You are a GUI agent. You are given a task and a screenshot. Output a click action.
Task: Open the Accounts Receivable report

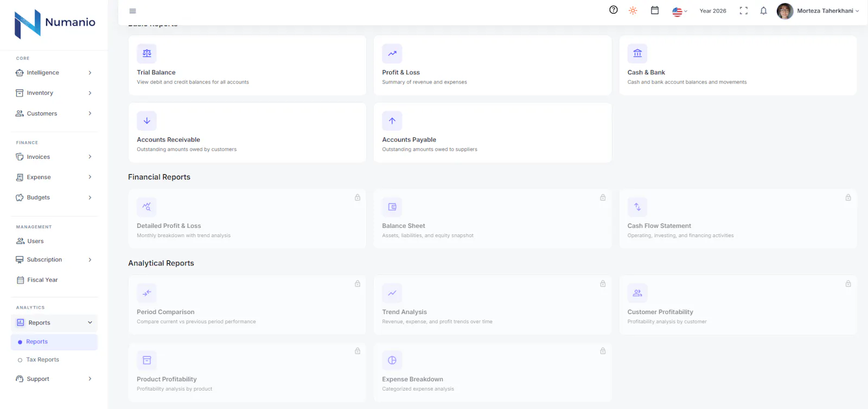[x=247, y=132]
